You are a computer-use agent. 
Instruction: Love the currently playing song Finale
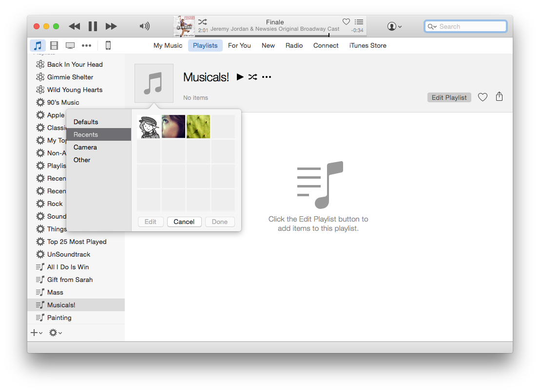pyautogui.click(x=346, y=22)
